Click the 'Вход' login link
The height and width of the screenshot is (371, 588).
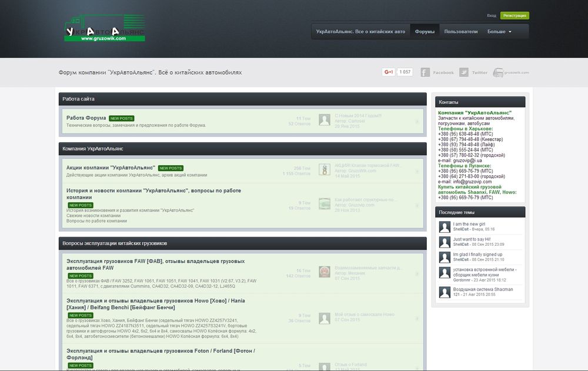pos(491,16)
